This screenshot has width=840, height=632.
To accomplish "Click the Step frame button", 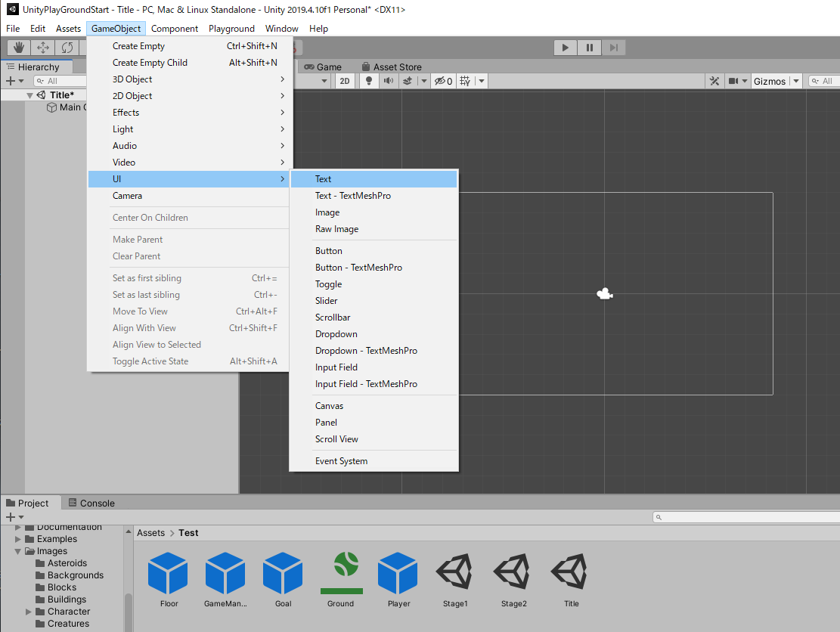I will 613,48.
